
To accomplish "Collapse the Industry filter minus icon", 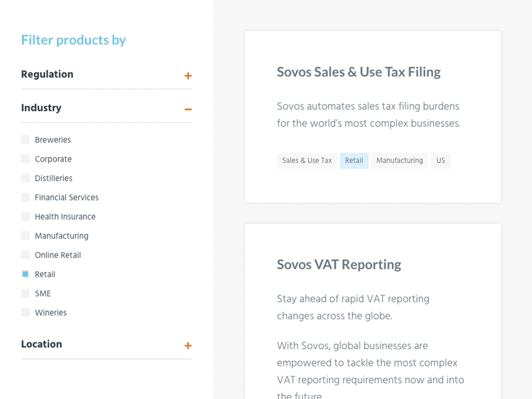I will (188, 109).
